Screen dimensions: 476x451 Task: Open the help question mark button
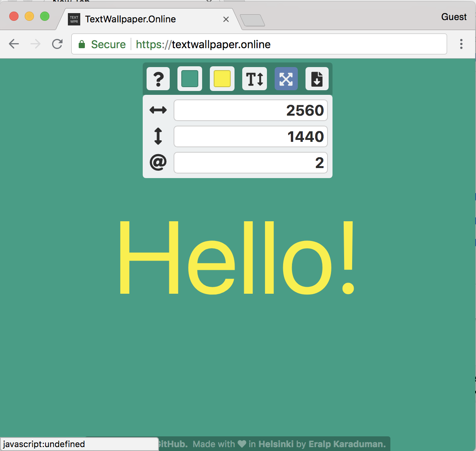point(158,79)
